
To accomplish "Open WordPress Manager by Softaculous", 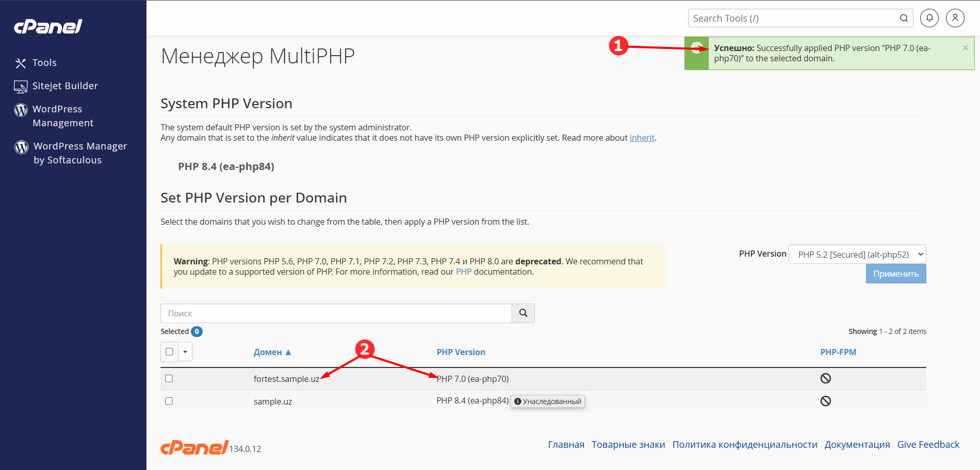I will (80, 153).
